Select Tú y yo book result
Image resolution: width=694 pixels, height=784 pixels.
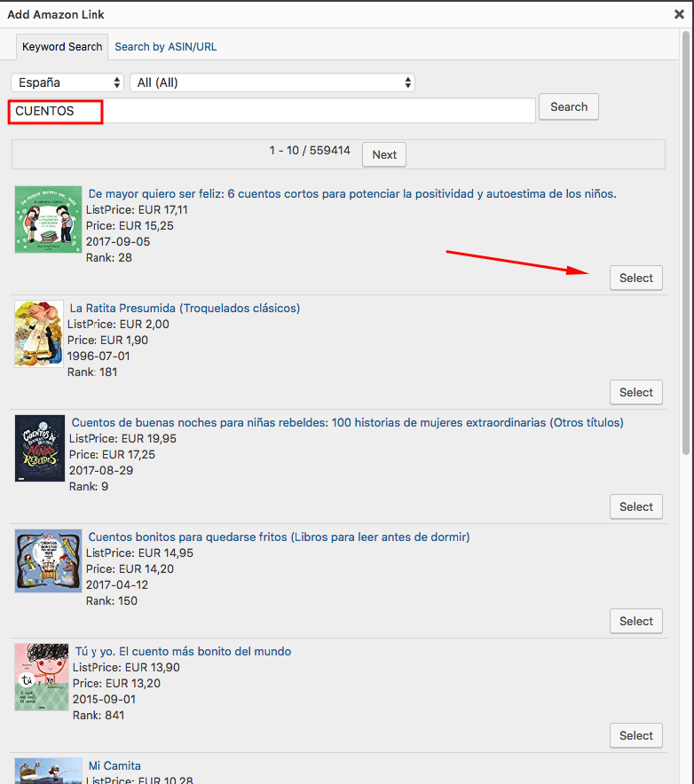tap(636, 736)
